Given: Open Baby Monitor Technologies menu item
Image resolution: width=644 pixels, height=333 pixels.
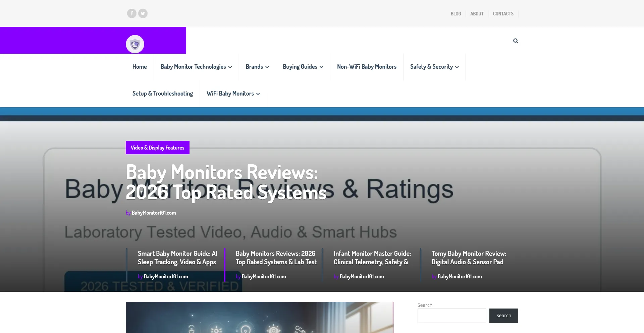Looking at the screenshot, I should point(193,67).
